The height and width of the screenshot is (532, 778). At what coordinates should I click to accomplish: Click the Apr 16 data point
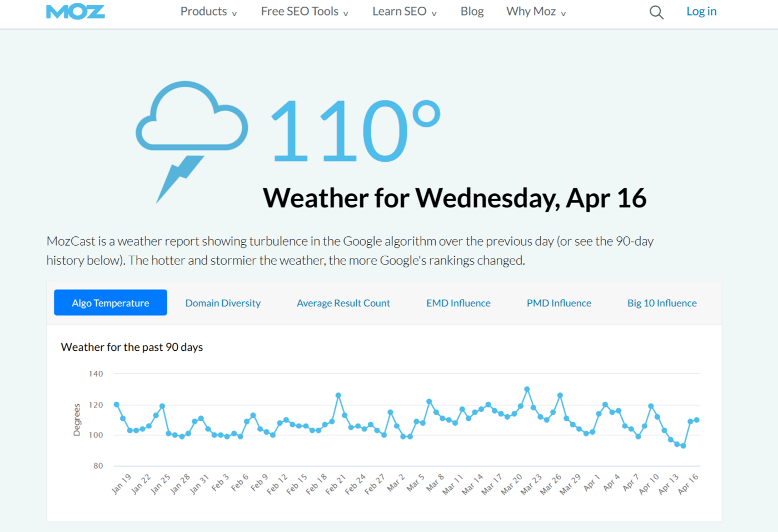(x=697, y=420)
